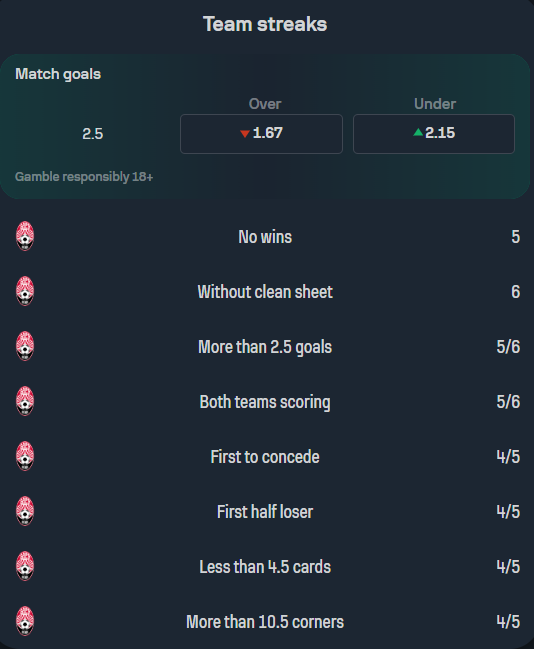Click team crest beside More than 10.5 corners
The height and width of the screenshot is (649, 534).
point(25,622)
